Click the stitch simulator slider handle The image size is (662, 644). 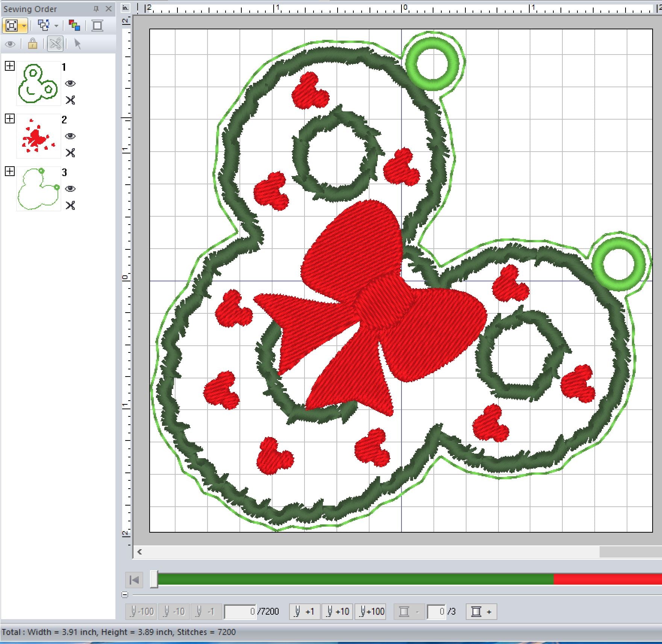(154, 579)
